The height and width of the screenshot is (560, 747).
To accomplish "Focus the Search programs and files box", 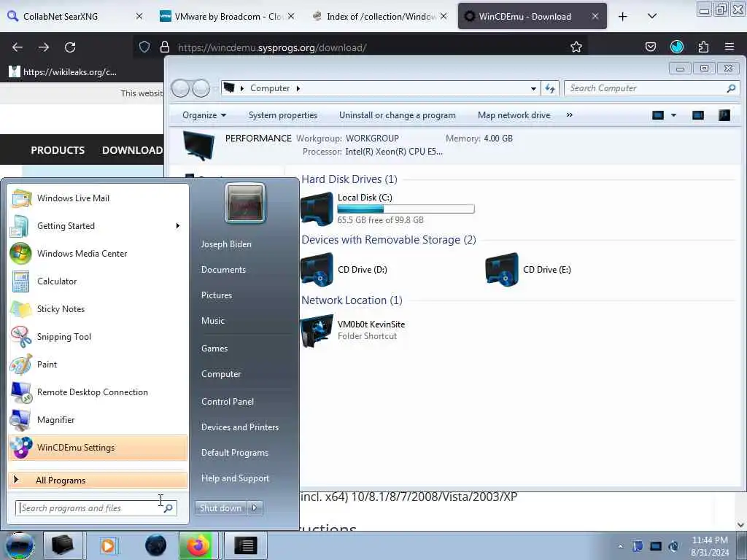I will tap(96, 508).
